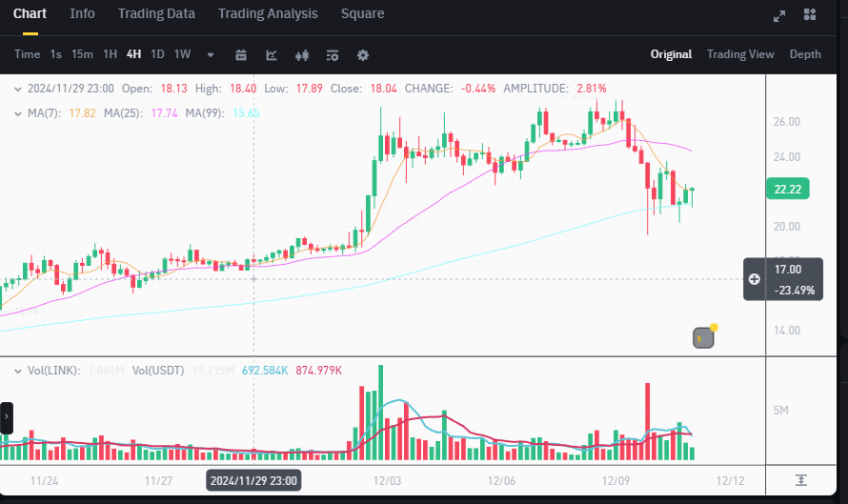Click the MA(7) value 17.82
The width and height of the screenshot is (848, 504).
point(82,113)
